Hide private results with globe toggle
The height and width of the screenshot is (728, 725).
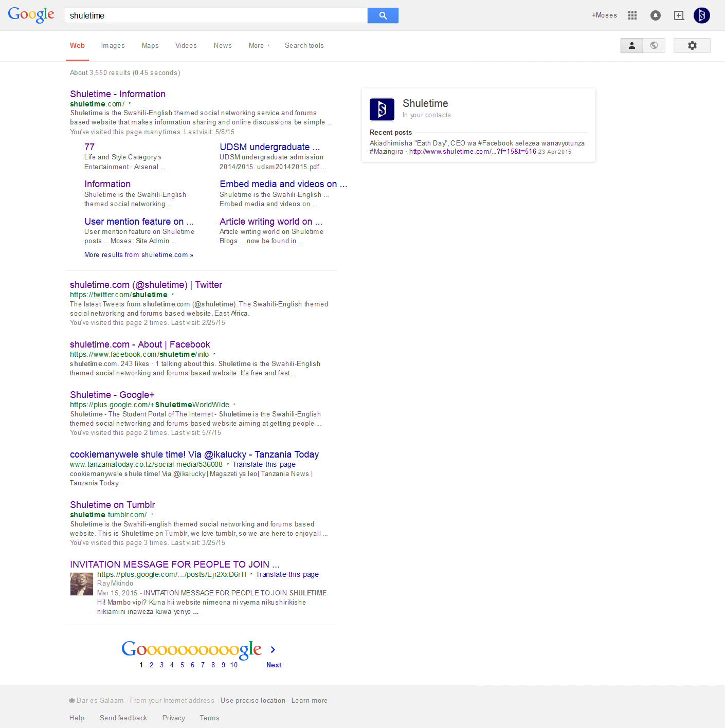(654, 46)
